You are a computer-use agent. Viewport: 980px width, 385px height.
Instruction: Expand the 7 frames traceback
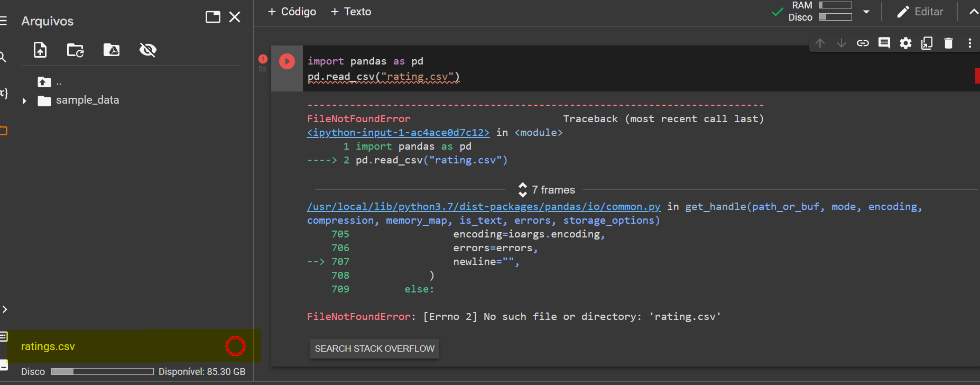point(547,189)
